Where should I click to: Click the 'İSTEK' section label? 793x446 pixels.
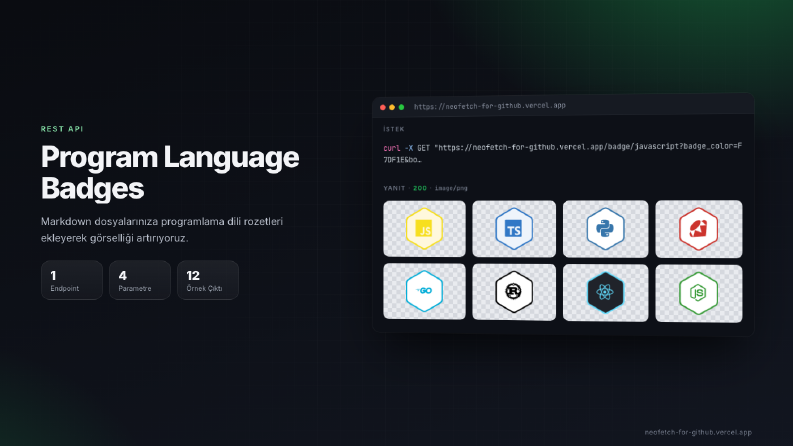(x=393, y=129)
